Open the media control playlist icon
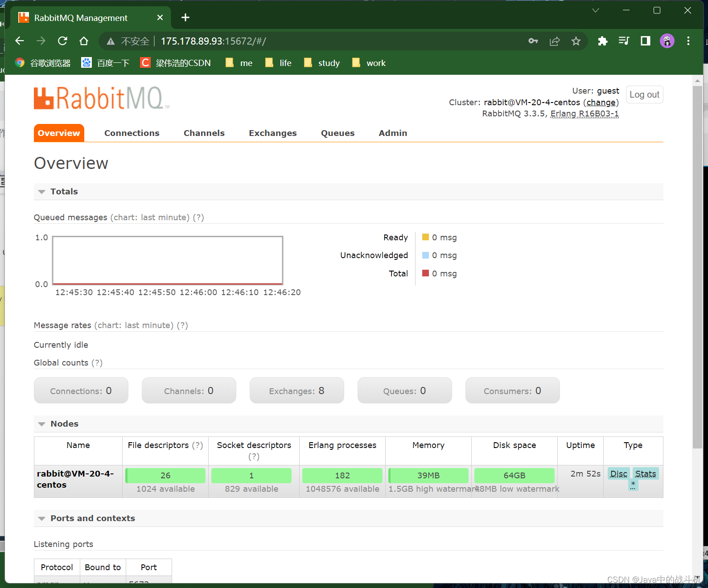The width and height of the screenshot is (708, 588). point(624,41)
